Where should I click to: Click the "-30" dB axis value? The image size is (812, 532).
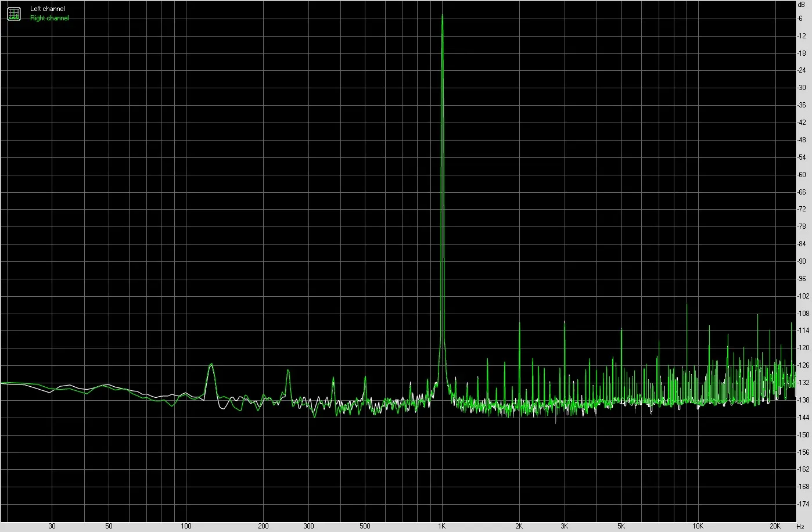click(802, 88)
